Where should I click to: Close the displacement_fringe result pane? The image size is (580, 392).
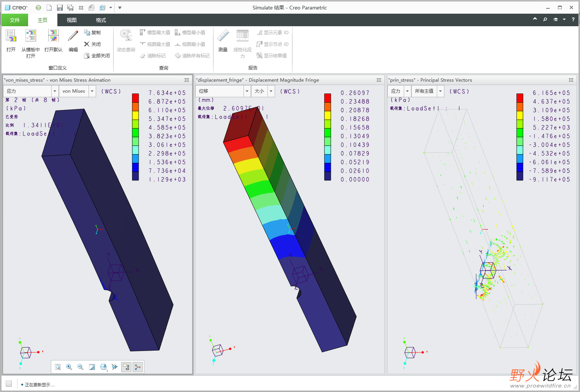click(x=379, y=80)
